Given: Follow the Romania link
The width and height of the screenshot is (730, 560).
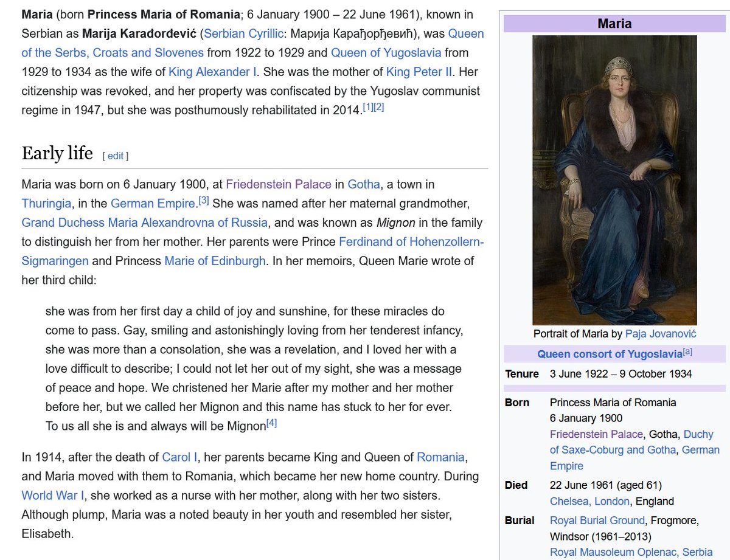Looking at the screenshot, I should [440, 457].
